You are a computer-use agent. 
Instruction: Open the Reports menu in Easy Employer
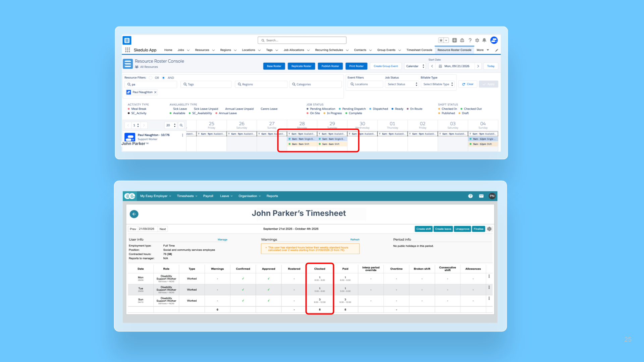[x=272, y=196]
